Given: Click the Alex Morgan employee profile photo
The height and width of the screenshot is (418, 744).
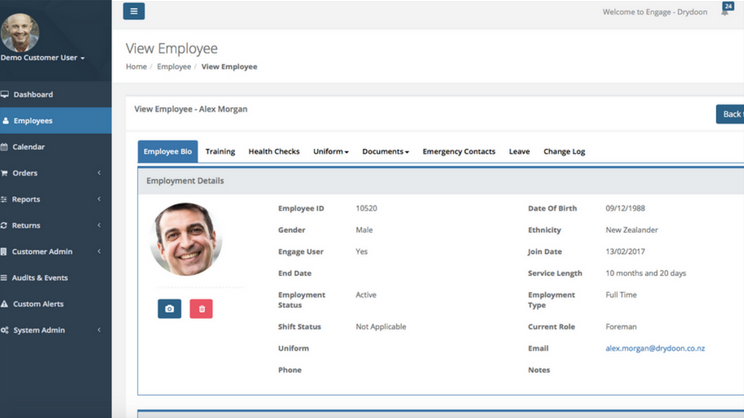Looking at the screenshot, I should pyautogui.click(x=186, y=240).
